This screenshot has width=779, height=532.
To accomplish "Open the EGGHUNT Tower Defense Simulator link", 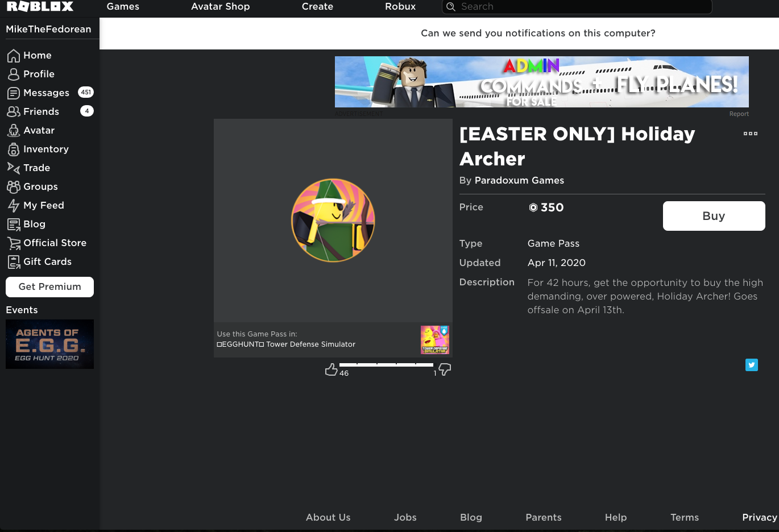I will (x=286, y=344).
